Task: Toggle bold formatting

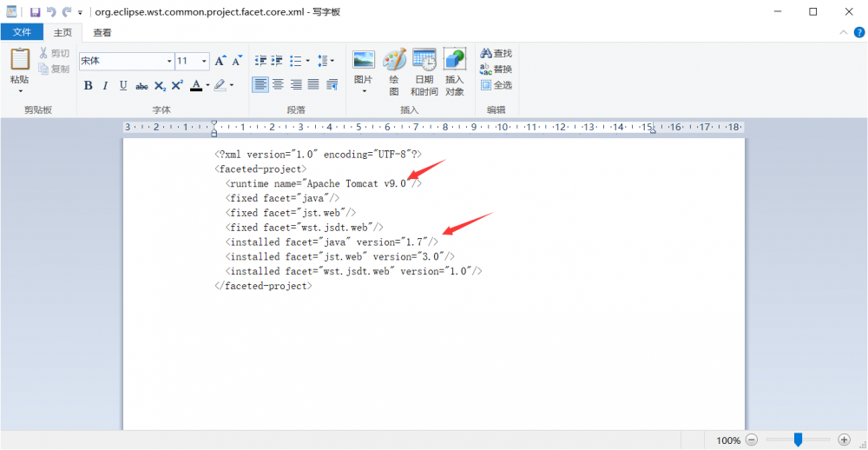Action: pyautogui.click(x=88, y=85)
